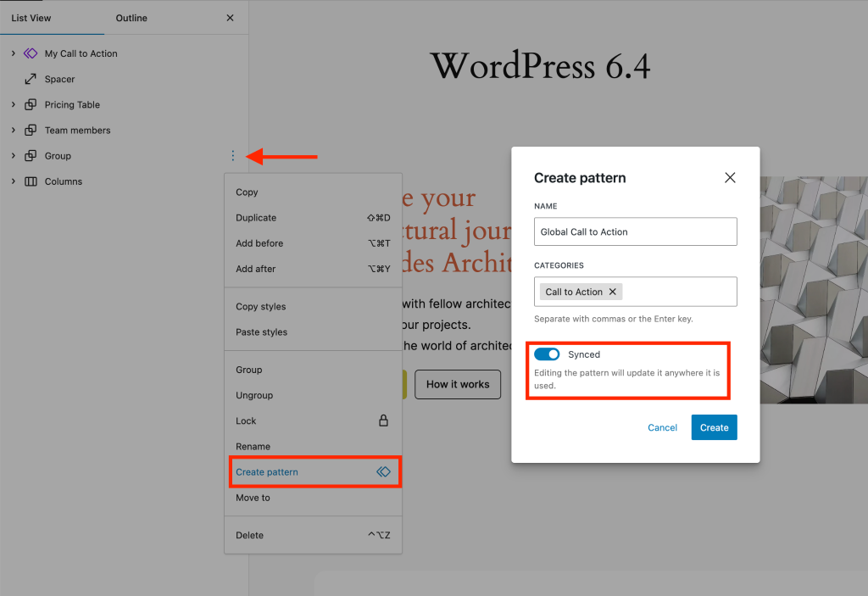The image size is (868, 596).
Task: Toggle the Synced switch off
Action: pyautogui.click(x=547, y=354)
